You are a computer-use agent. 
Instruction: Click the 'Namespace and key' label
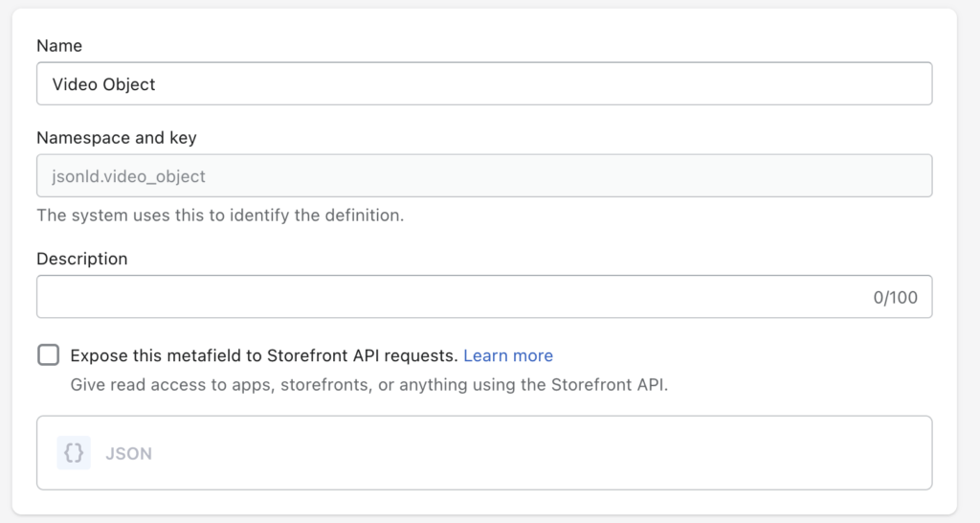(117, 138)
